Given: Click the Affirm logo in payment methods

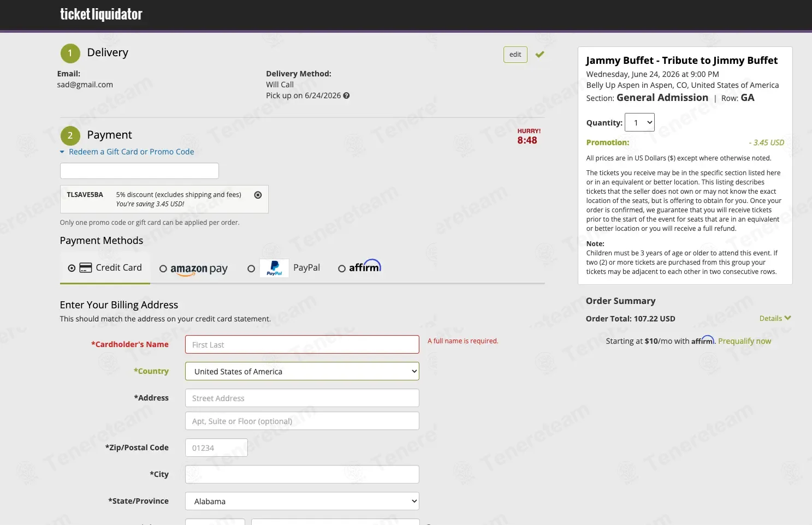Looking at the screenshot, I should (x=365, y=266).
